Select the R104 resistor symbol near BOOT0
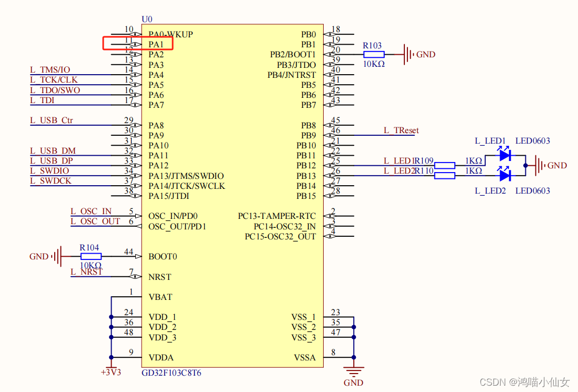This screenshot has width=578, height=392. pos(91,256)
